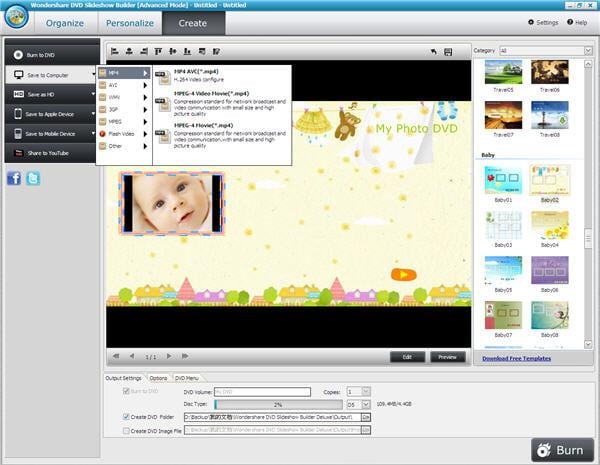Open Download Free Templates link
Viewport: 600px width, 465px height.
coord(517,359)
